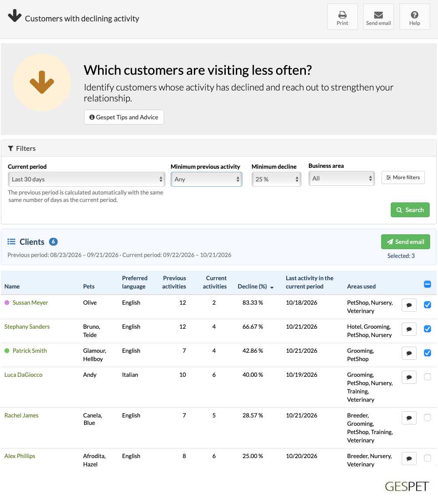Open message icon for Rachel James
This screenshot has height=504, width=438.
pos(409,418)
